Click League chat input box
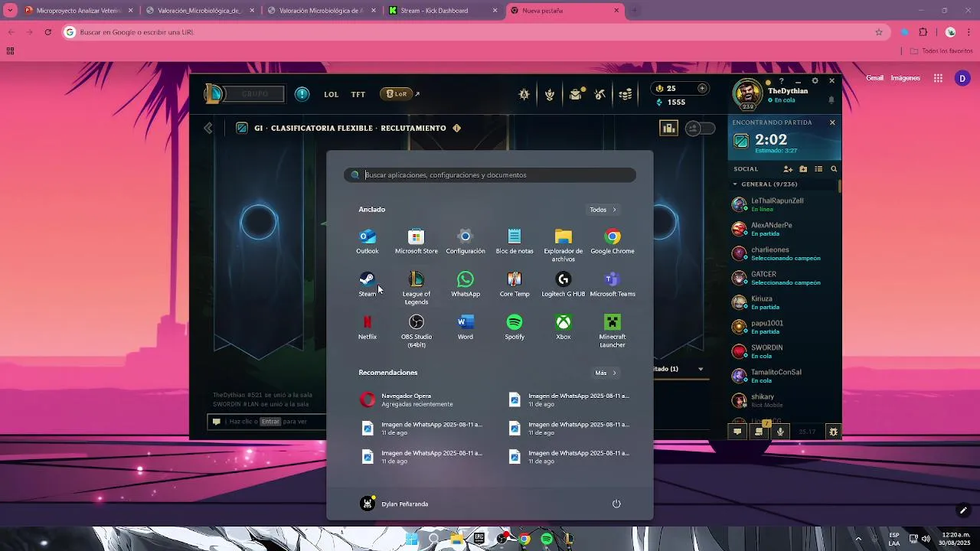This screenshot has height=551, width=980. click(268, 422)
